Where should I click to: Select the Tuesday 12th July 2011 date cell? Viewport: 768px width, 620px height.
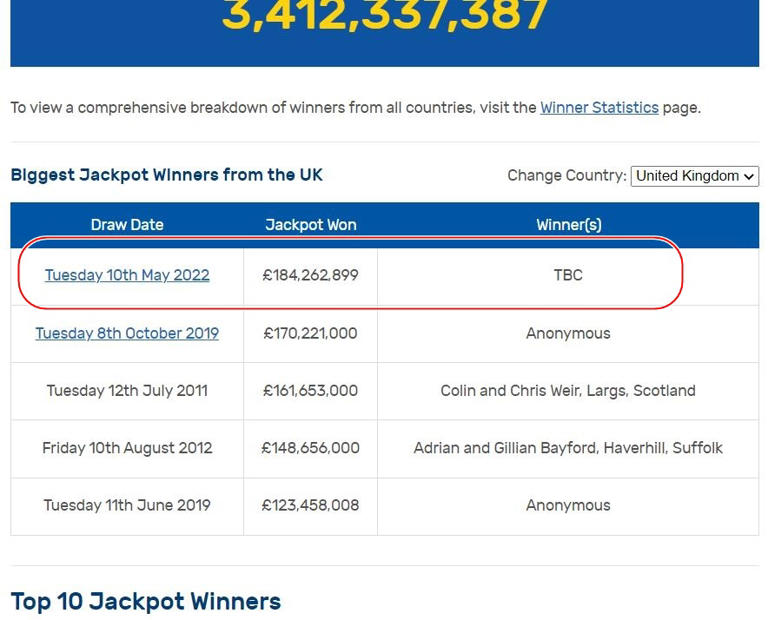(x=127, y=391)
